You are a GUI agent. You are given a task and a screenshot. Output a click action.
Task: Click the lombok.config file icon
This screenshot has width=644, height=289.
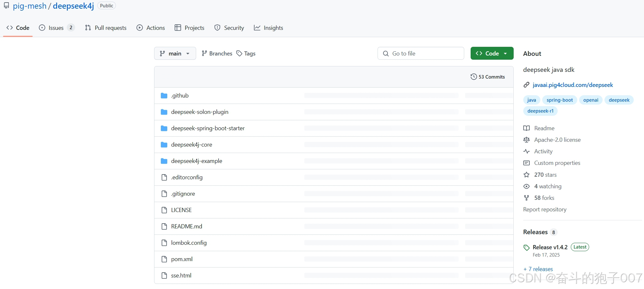[164, 243]
